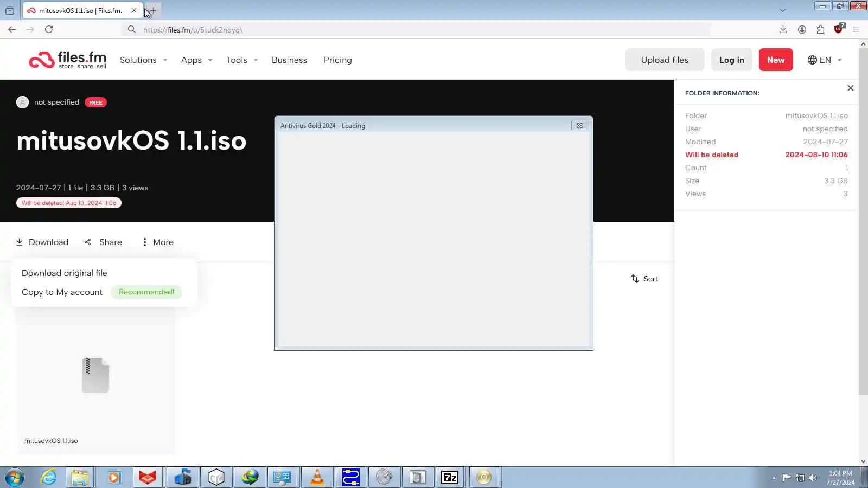
Task: Open Windows Media Player from the taskbar
Action: click(114, 477)
